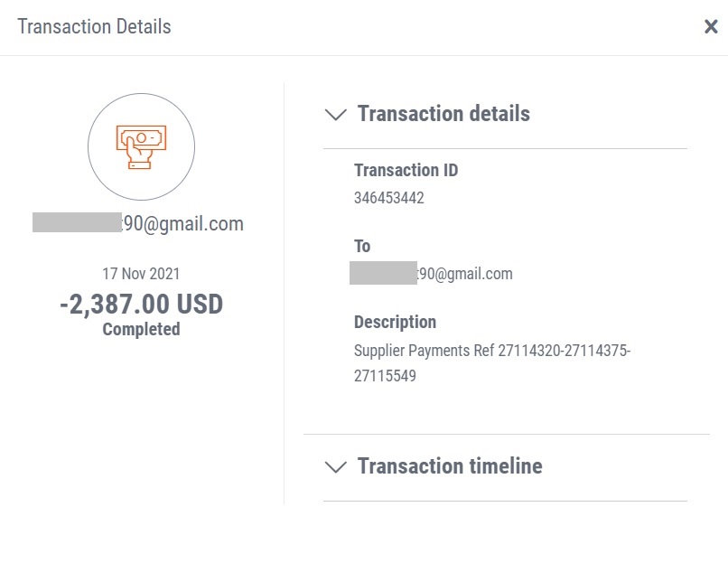
Task: Click the second reference line 27115549
Action: [x=385, y=376]
